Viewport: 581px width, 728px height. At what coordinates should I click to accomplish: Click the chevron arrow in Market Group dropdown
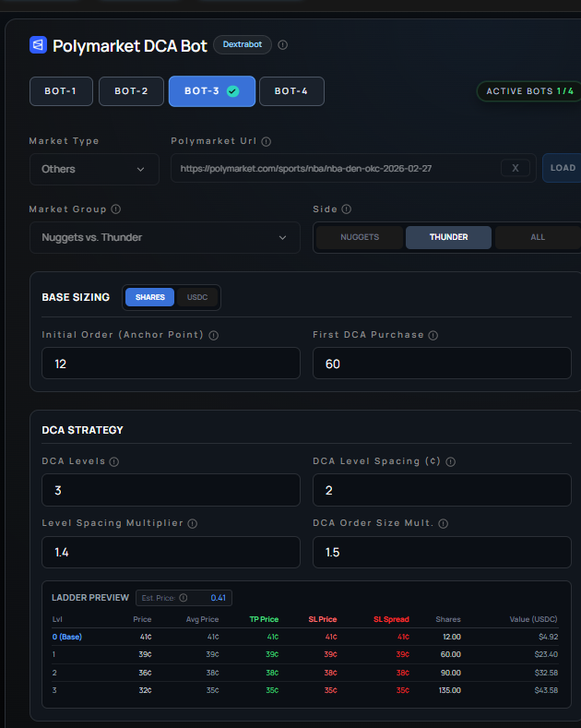[282, 238]
